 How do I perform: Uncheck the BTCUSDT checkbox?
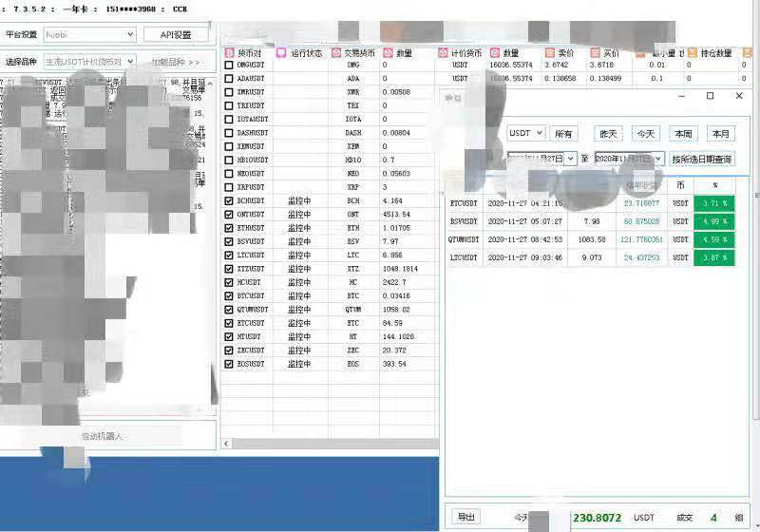(229, 295)
